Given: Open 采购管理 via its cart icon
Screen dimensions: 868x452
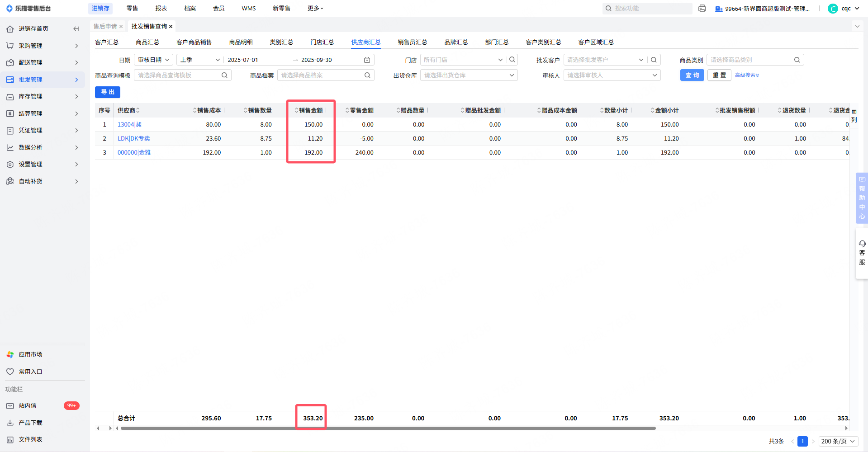Looking at the screenshot, I should (x=10, y=46).
